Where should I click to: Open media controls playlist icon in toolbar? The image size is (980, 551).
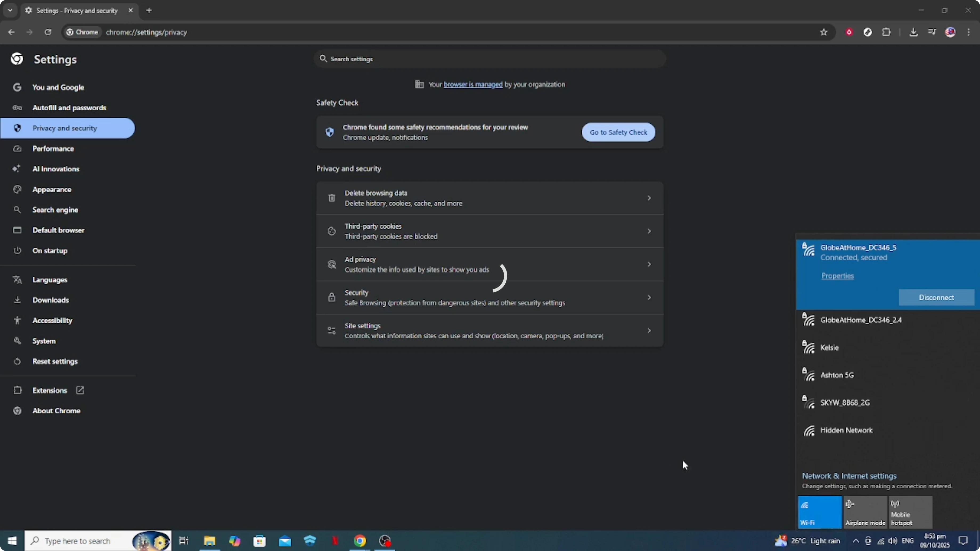click(x=932, y=32)
